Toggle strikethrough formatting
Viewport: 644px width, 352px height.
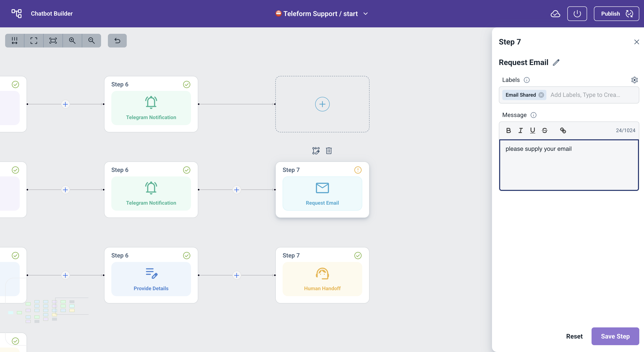click(x=544, y=130)
